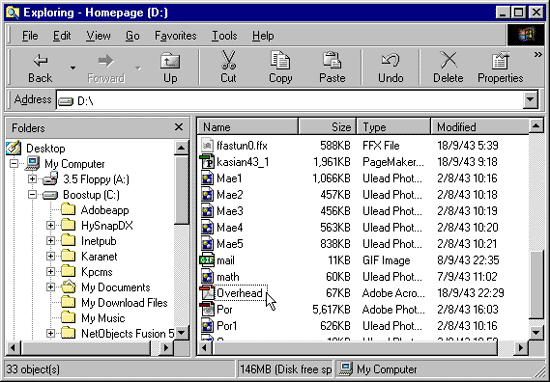Viewport: 550px width, 382px height.
Task: Open the Go menu
Action: click(x=132, y=36)
